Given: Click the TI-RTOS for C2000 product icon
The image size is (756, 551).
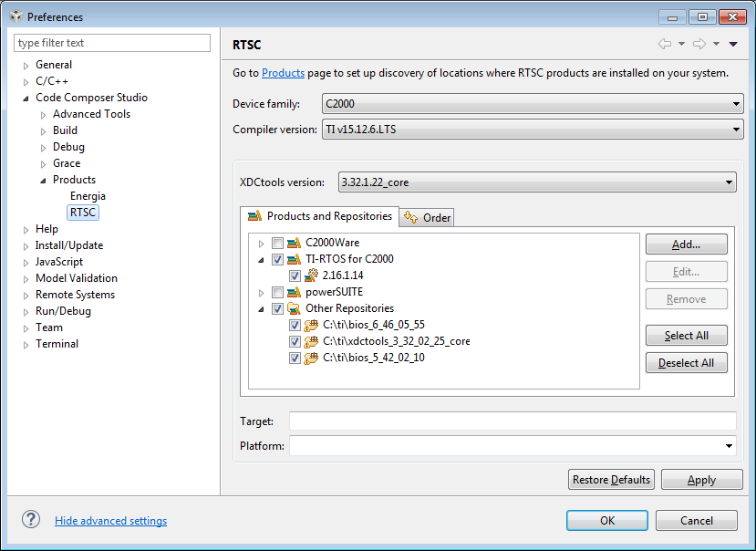Looking at the screenshot, I should pos(294,259).
